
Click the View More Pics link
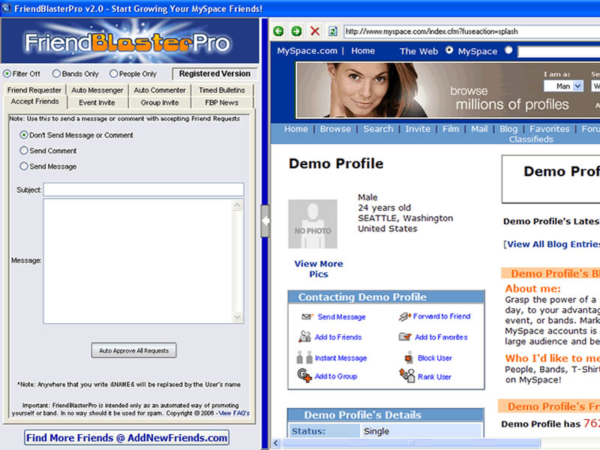click(x=318, y=269)
